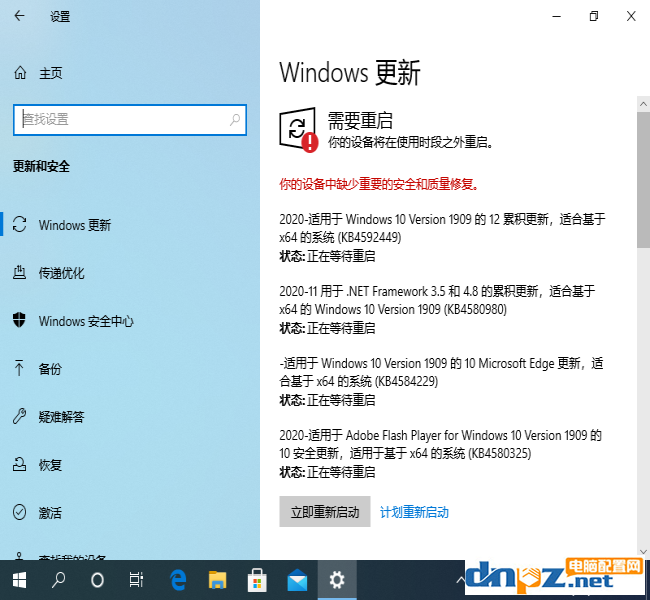Close the Settings window

point(631,16)
